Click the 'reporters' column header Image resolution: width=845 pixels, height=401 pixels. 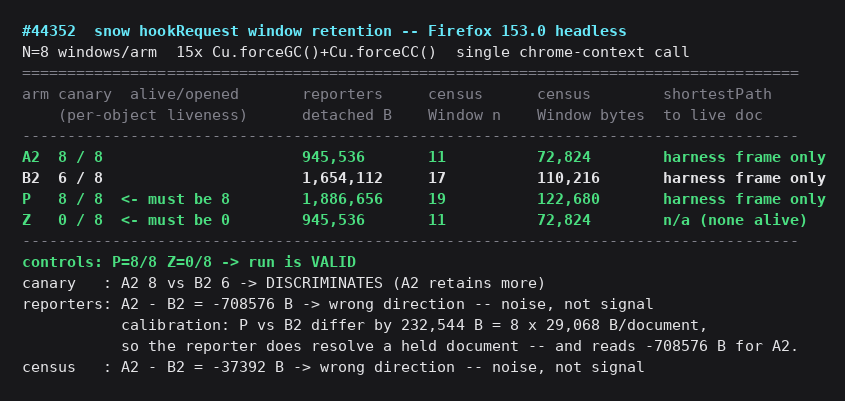tap(342, 94)
